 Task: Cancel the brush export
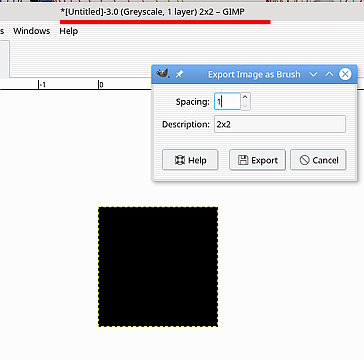(x=318, y=160)
